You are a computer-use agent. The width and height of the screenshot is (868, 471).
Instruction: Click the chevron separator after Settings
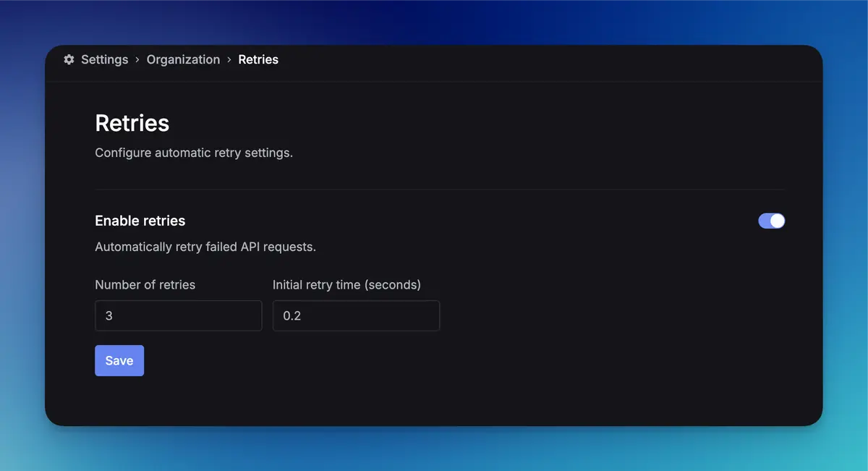click(137, 60)
